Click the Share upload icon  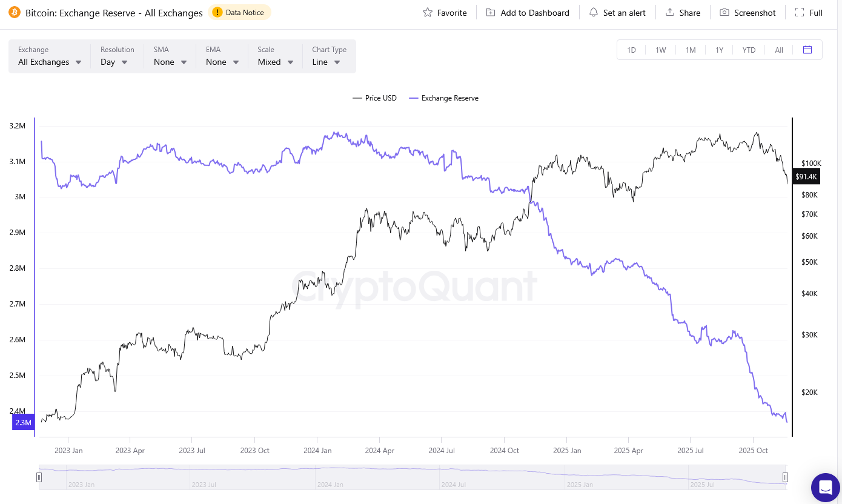670,13
